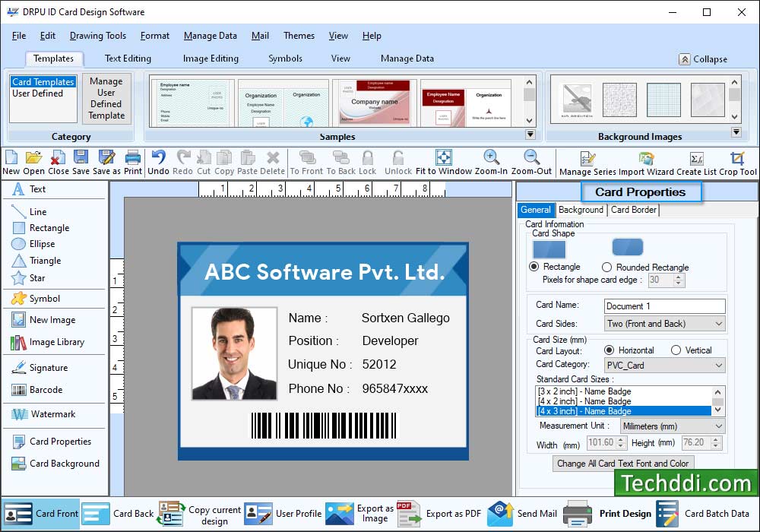Click the Close document toolbar icon
760x532 pixels.
pos(59,157)
